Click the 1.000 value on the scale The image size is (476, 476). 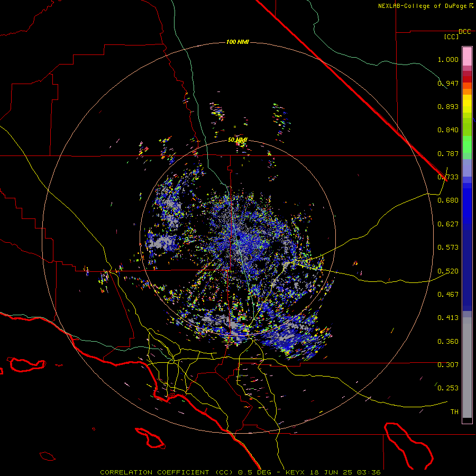[448, 59]
